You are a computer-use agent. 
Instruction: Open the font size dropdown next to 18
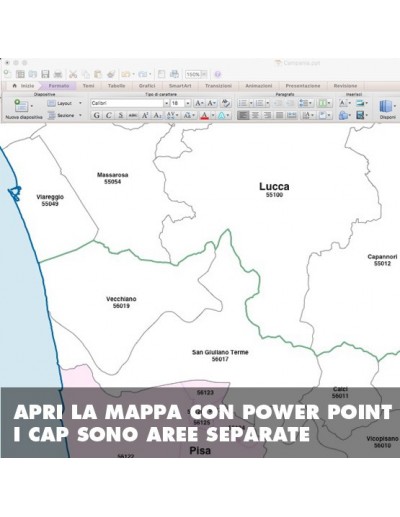(x=188, y=103)
